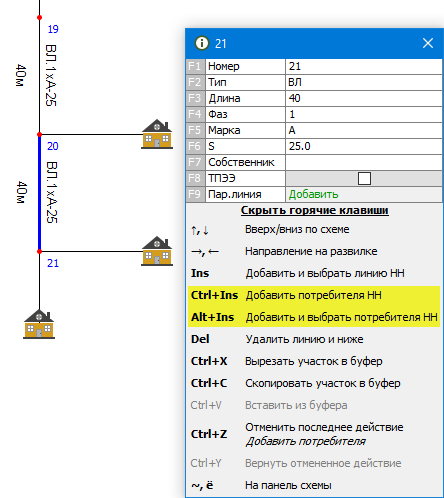Image resolution: width=444 pixels, height=498 pixels.
Task: Click 40м length label near node 20
Action: [21, 192]
